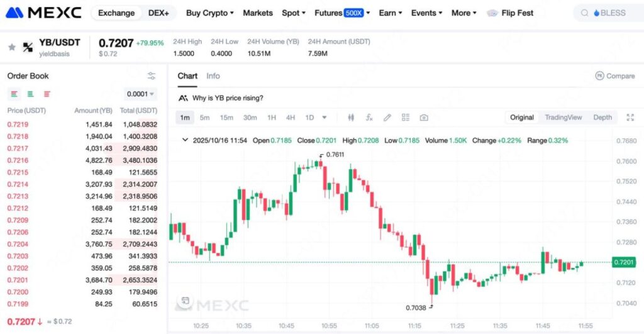
Task: Show buy orders only in order book
Action: click(x=30, y=94)
